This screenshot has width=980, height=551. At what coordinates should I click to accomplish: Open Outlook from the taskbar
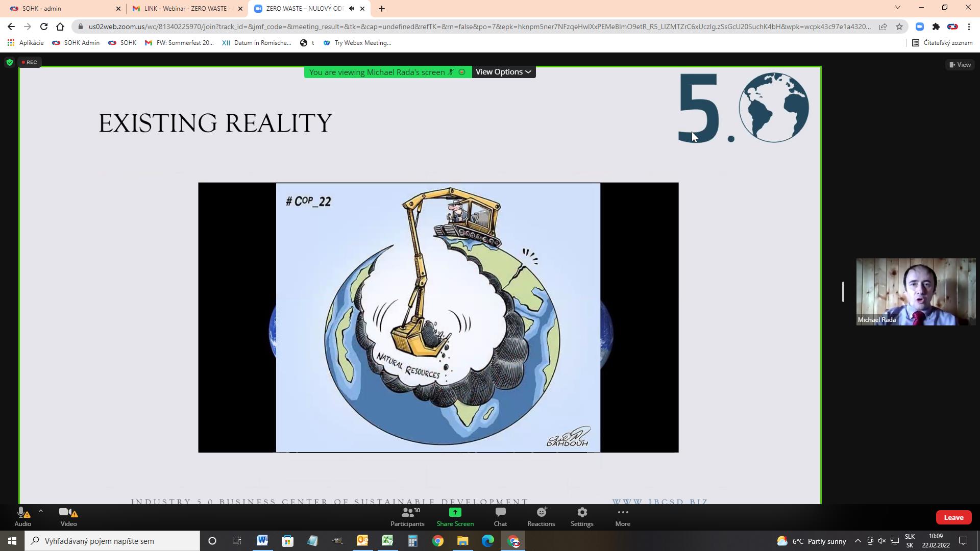pos(362,541)
